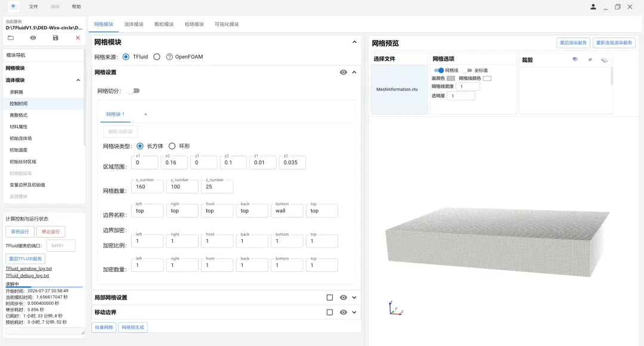Choose 长方体 mesh block type

[140, 146]
